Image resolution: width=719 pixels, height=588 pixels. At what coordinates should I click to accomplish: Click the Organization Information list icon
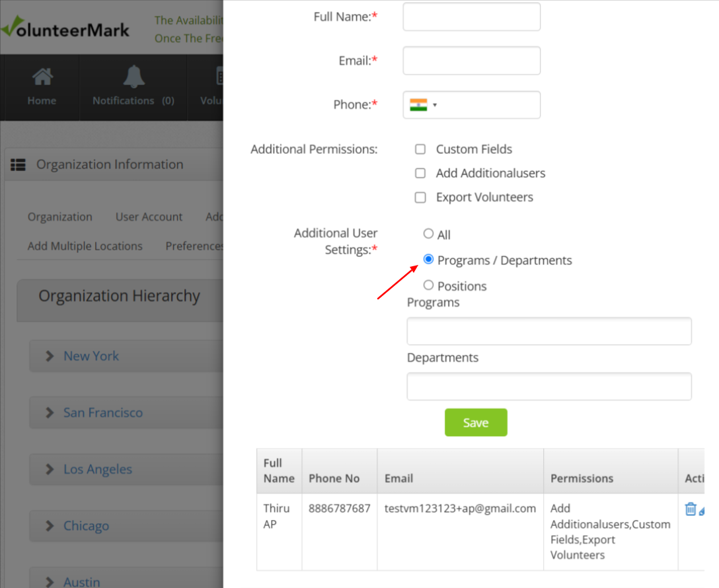point(18,165)
